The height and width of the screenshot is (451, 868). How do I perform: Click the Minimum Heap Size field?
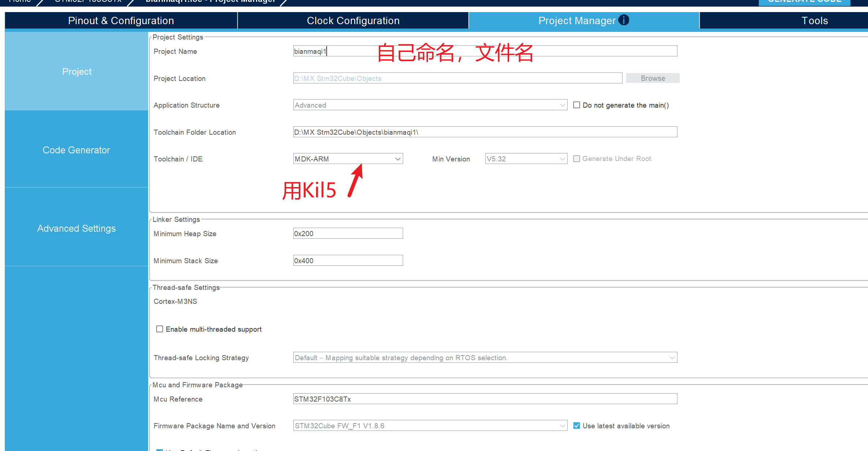348,234
